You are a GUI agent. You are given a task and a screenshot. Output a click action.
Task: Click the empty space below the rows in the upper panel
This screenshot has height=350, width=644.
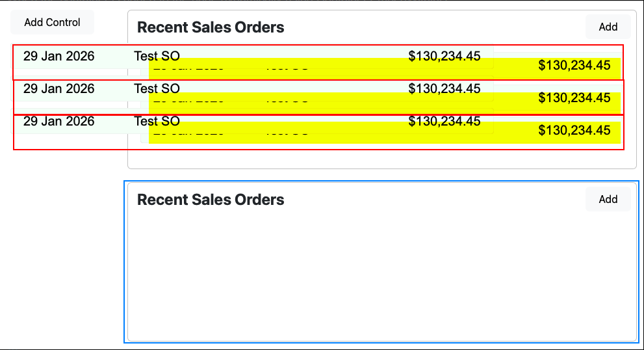click(x=381, y=159)
